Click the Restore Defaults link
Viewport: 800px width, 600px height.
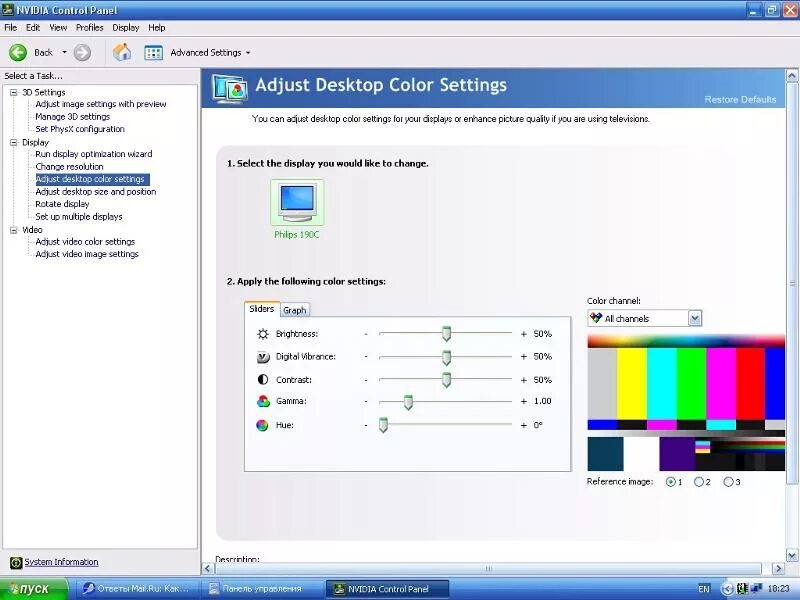click(740, 99)
